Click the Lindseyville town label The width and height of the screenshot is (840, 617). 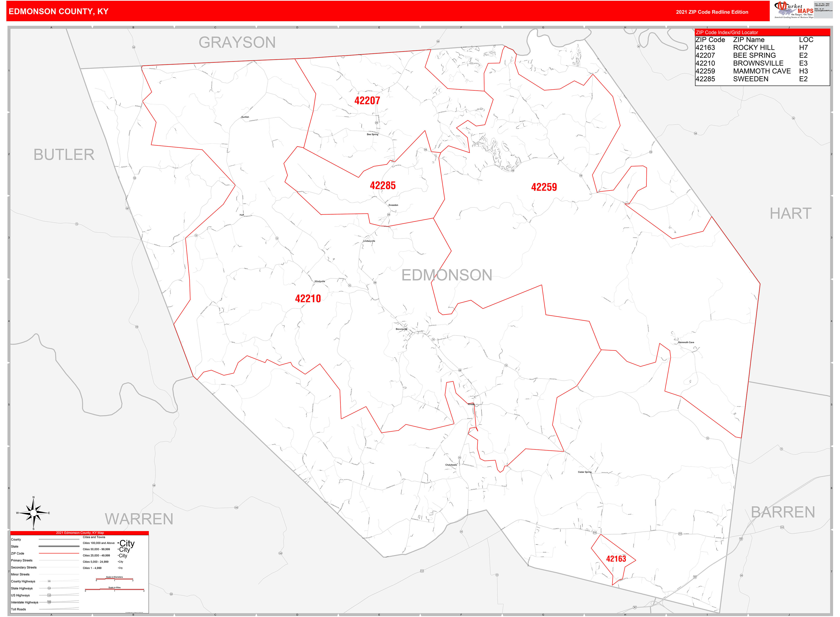coord(369,241)
